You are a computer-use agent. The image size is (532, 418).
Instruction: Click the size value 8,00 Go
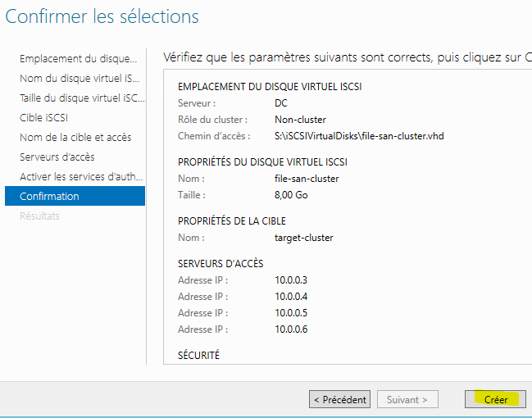291,195
